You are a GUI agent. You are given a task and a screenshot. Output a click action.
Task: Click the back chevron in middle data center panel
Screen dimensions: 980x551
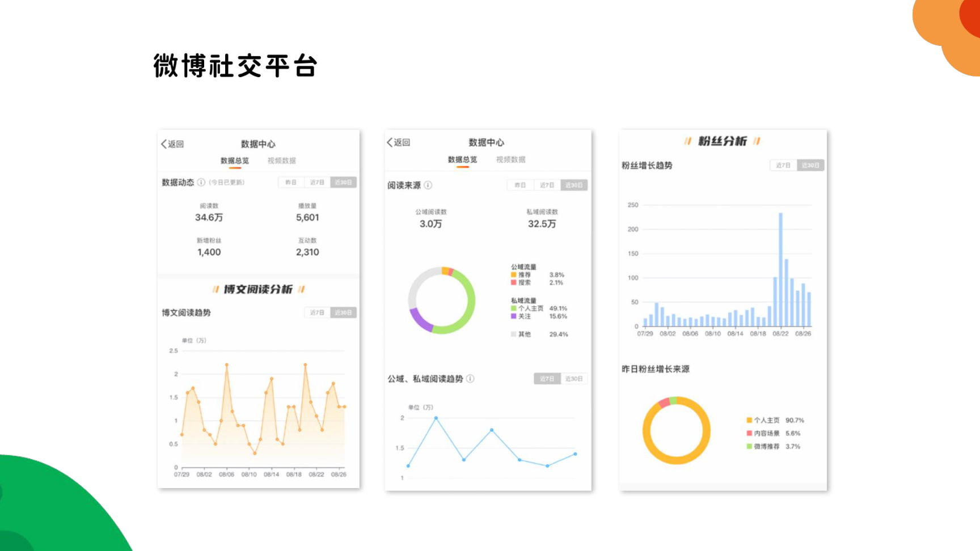pos(390,142)
